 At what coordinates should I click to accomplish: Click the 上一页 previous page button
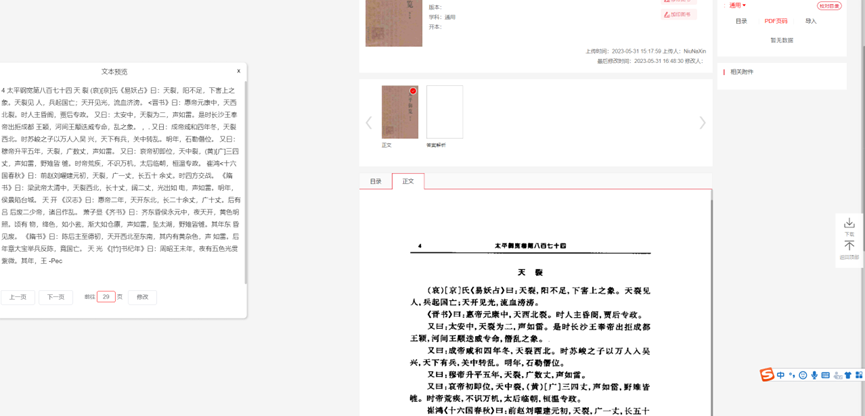click(18, 297)
